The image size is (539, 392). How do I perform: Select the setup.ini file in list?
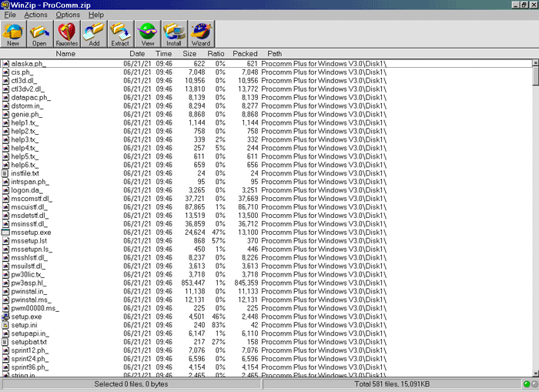[26, 325]
